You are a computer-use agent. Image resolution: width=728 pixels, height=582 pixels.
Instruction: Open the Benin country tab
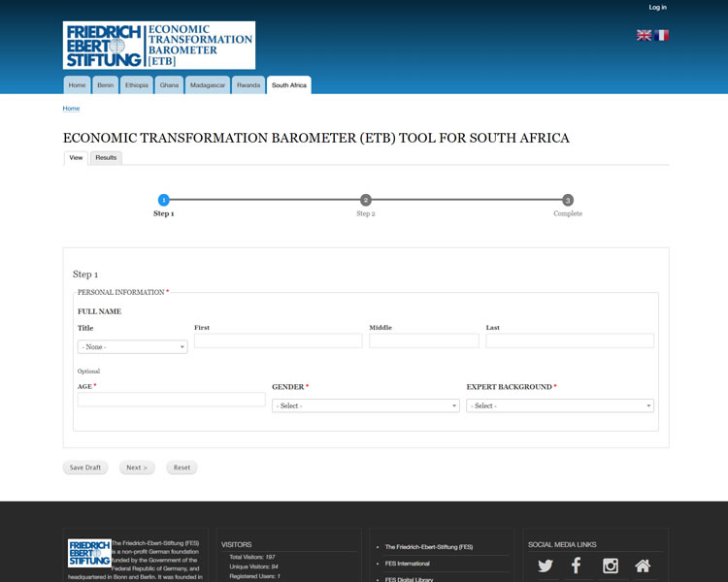(106, 85)
